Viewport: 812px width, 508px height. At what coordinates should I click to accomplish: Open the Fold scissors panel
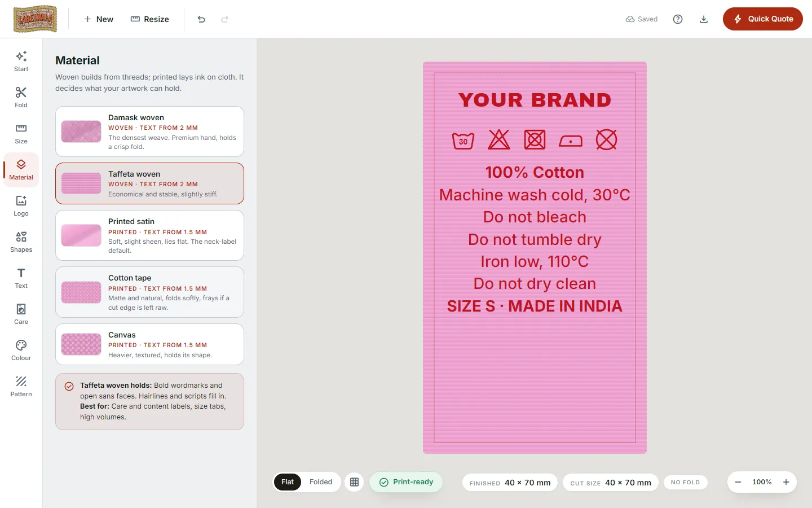coord(21,98)
